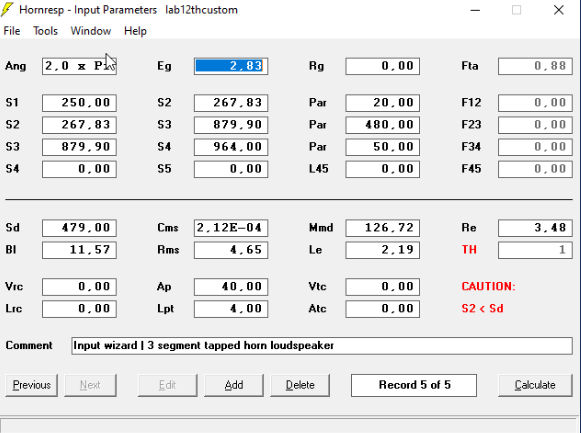Select the Ap field showing 40,00
Screen dimensions: 581x433
coord(231,287)
